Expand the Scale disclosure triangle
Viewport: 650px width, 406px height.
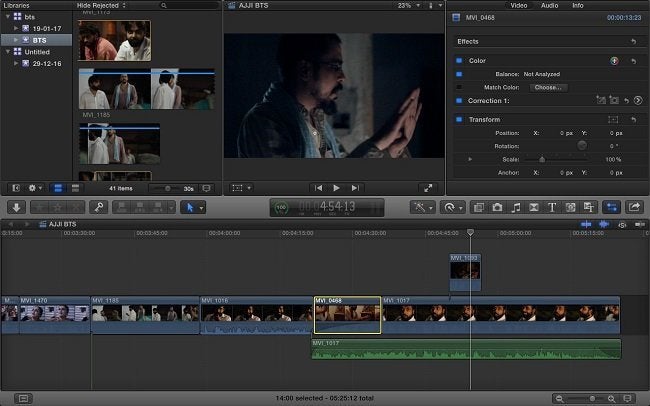pyautogui.click(x=470, y=159)
